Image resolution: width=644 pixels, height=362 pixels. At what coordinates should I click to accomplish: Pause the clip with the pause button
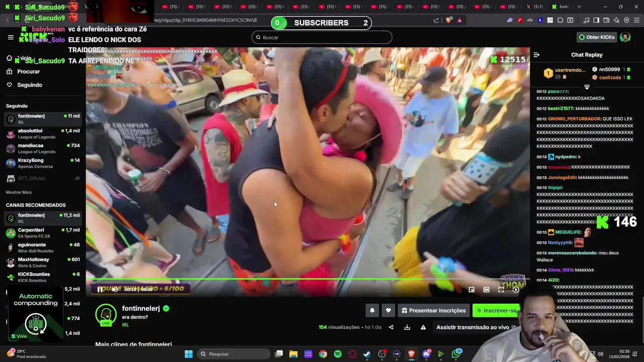click(x=100, y=289)
